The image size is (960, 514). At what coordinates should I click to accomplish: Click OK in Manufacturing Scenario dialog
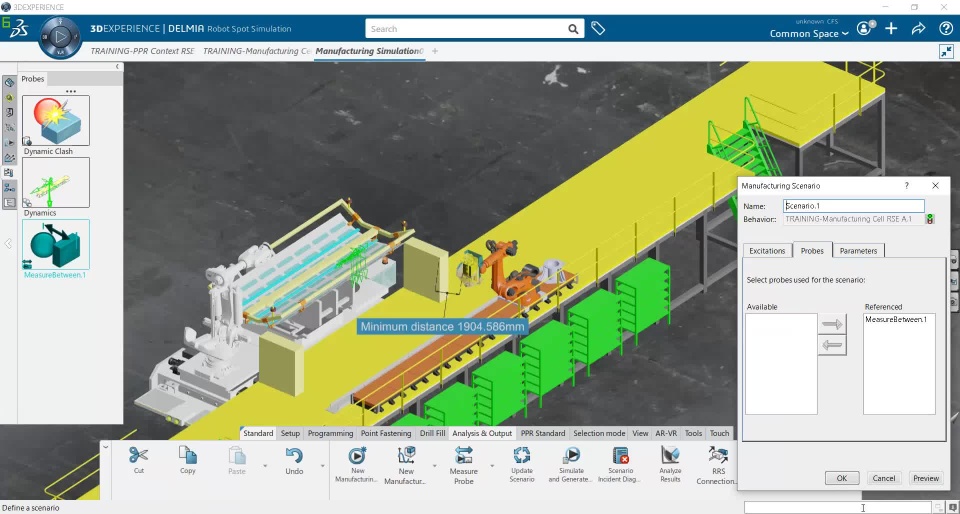point(842,478)
